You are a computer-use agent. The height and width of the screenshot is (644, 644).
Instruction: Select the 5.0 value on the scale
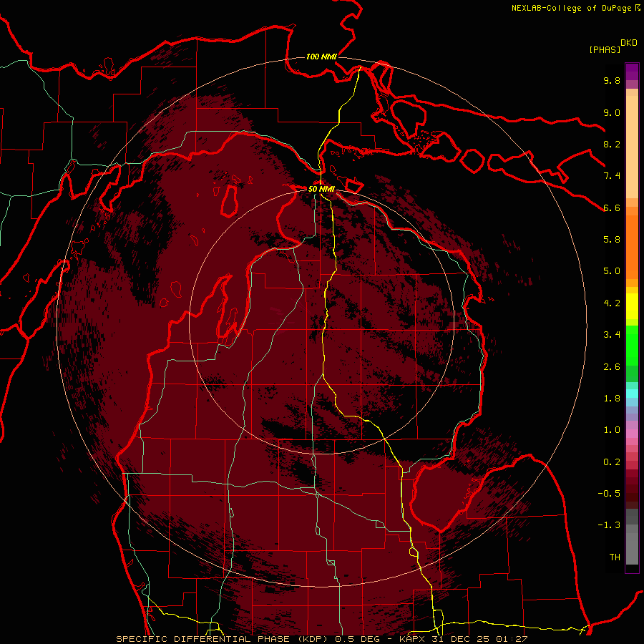coord(612,271)
